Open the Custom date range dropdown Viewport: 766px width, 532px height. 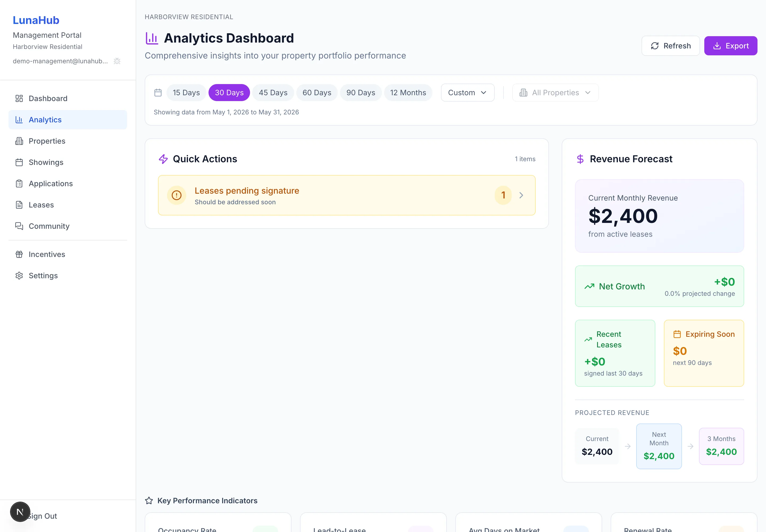click(468, 93)
